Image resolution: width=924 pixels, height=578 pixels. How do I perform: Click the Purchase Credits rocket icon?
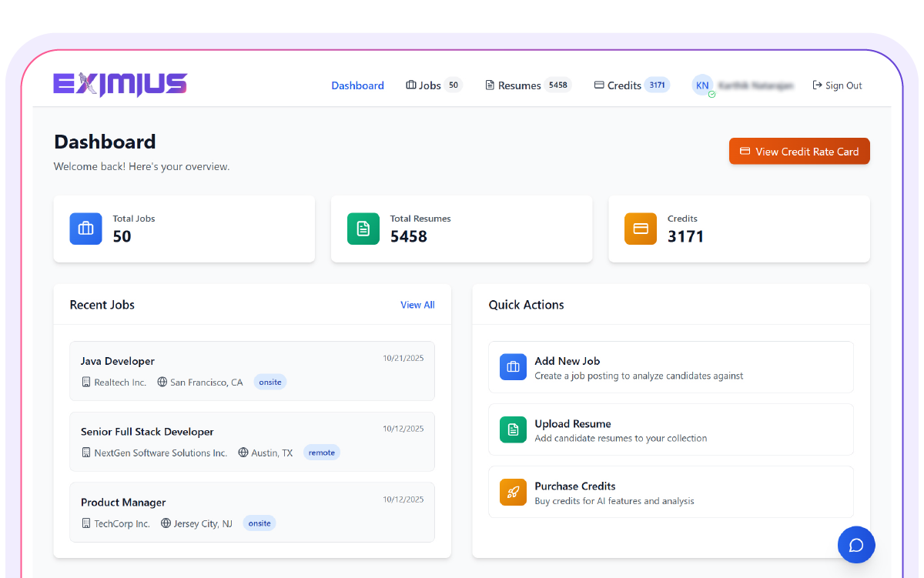(x=513, y=492)
